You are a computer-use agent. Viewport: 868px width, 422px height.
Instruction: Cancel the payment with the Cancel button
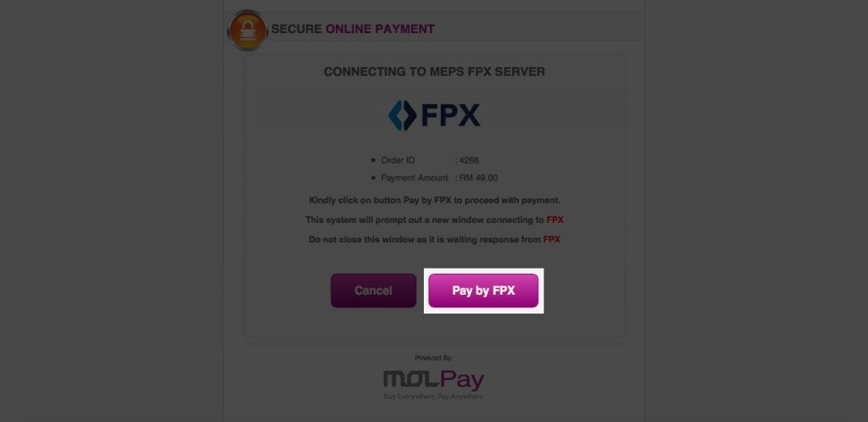tap(373, 291)
